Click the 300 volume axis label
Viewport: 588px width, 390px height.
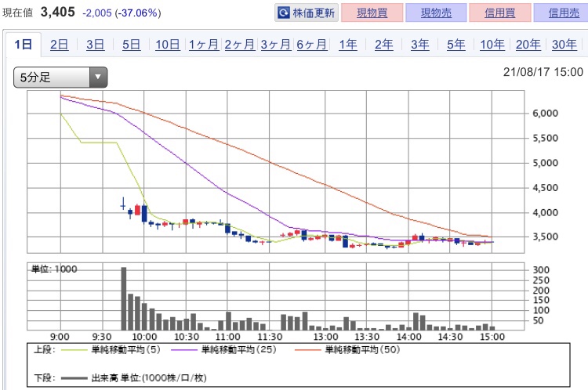point(541,270)
